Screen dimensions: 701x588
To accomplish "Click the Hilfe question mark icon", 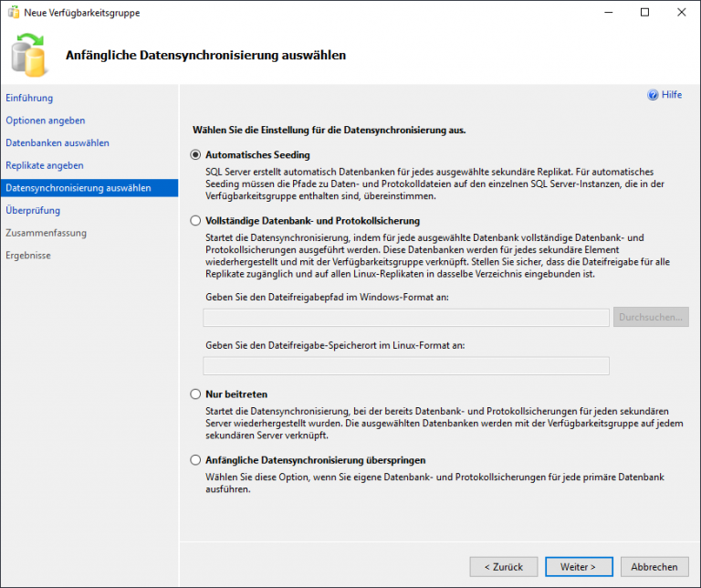I will [653, 95].
